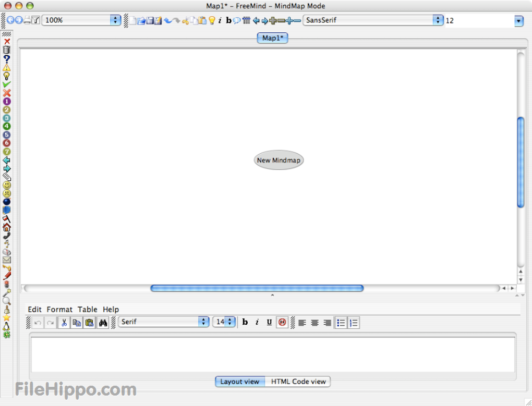532x406 pixels.
Task: Cut using the yellow scissors in top toolbar
Action: click(185, 20)
